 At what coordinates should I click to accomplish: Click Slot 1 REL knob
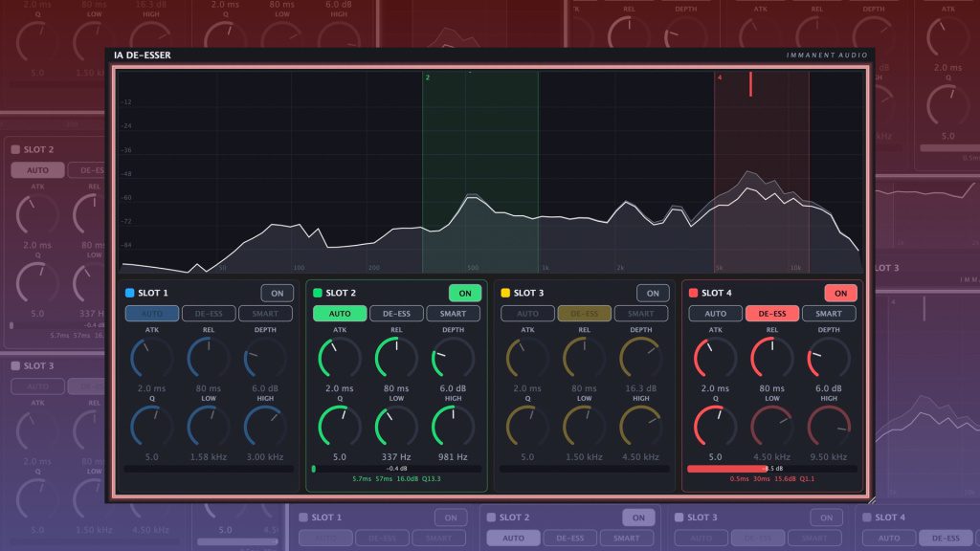[209, 358]
